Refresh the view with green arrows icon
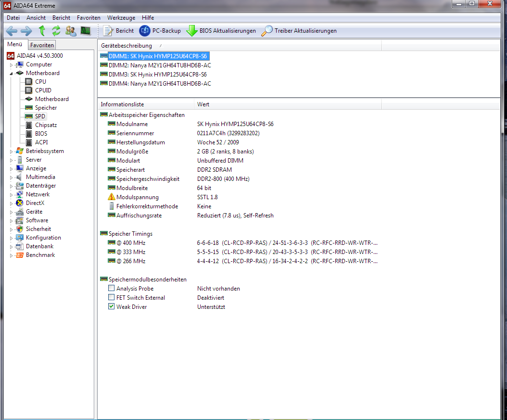This screenshot has width=507, height=420. click(56, 31)
